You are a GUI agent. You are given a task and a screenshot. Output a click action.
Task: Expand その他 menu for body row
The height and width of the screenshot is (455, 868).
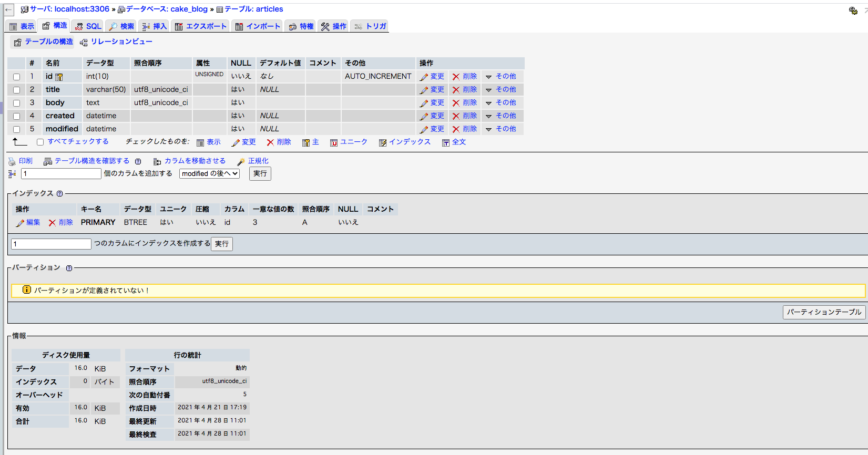(501, 102)
